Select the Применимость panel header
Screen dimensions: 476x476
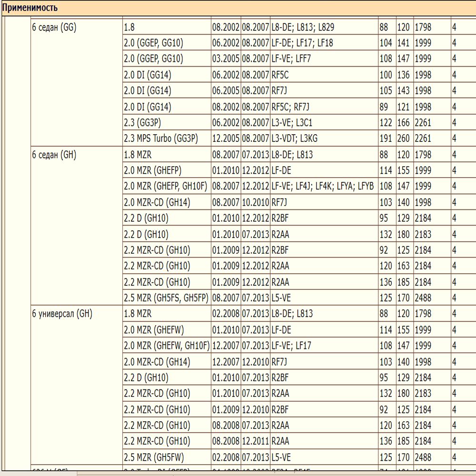238,8
